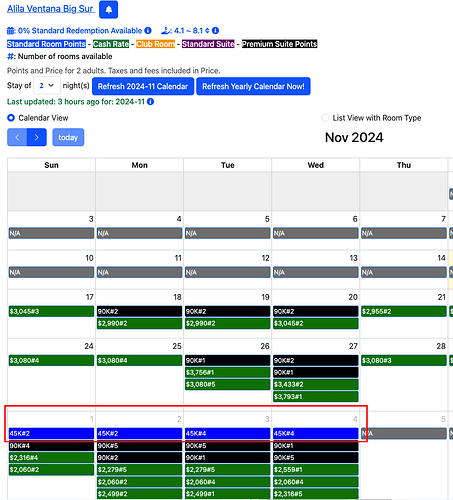Click Refresh Yearly Calendar Now! button
The height and width of the screenshot is (500, 453).
[x=253, y=86]
